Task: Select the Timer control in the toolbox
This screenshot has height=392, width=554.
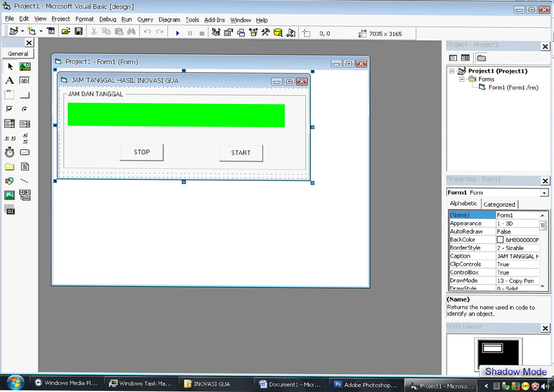Action: click(x=9, y=152)
